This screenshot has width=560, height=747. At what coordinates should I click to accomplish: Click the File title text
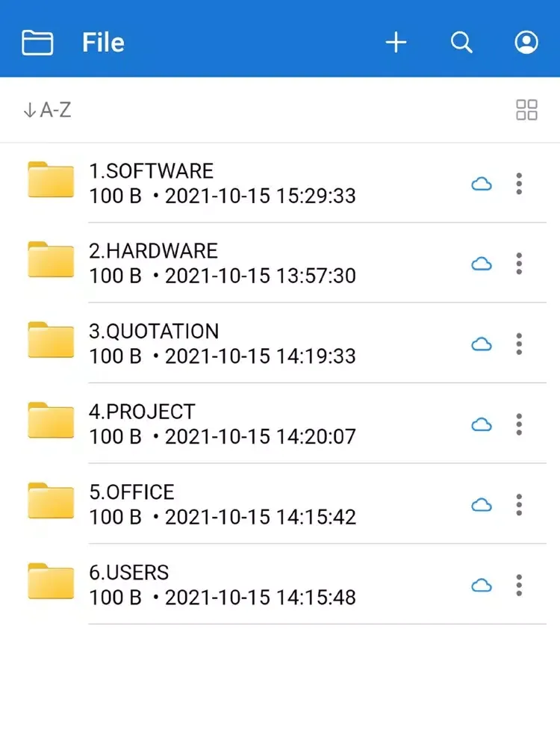[103, 43]
